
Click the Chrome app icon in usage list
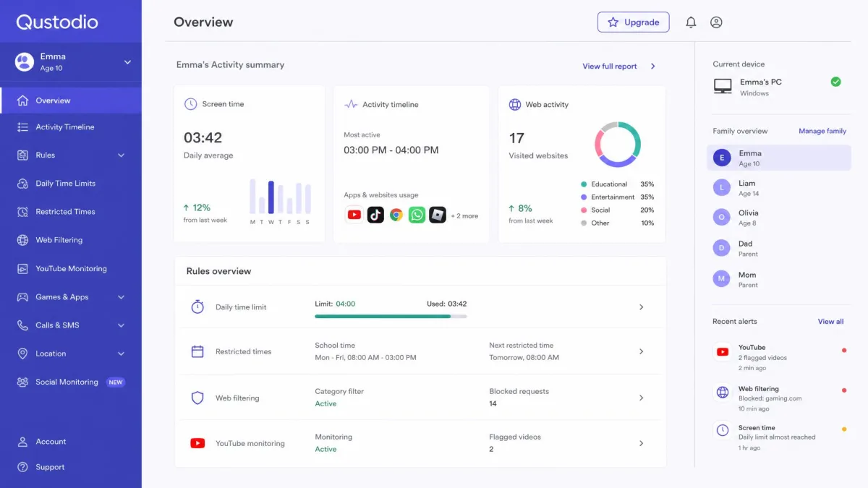(x=396, y=215)
